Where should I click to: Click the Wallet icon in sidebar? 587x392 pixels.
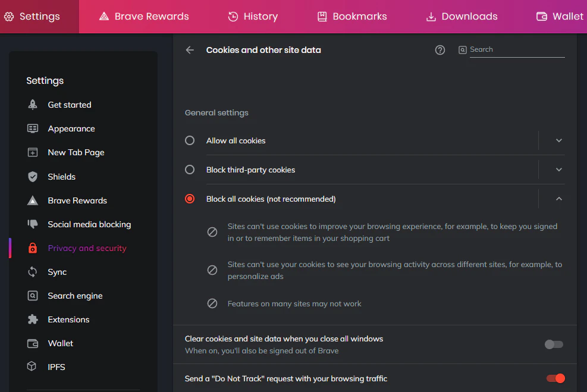click(33, 343)
